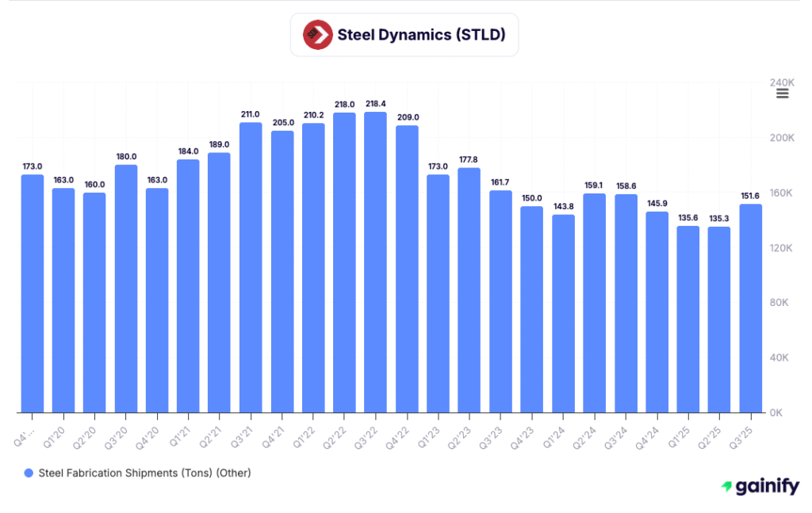The image size is (812, 513).
Task: Open export options from the stacked-lines control
Action: click(x=782, y=93)
